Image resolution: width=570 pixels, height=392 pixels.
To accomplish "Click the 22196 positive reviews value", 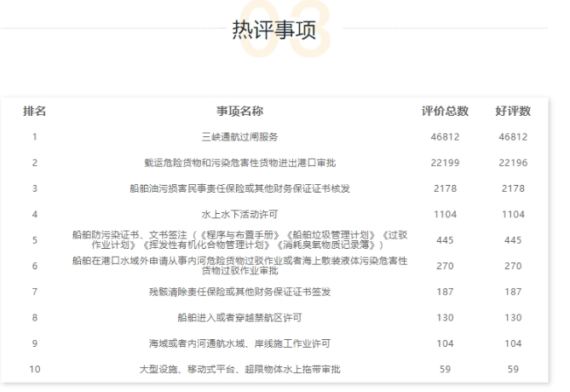I will click(x=512, y=162).
